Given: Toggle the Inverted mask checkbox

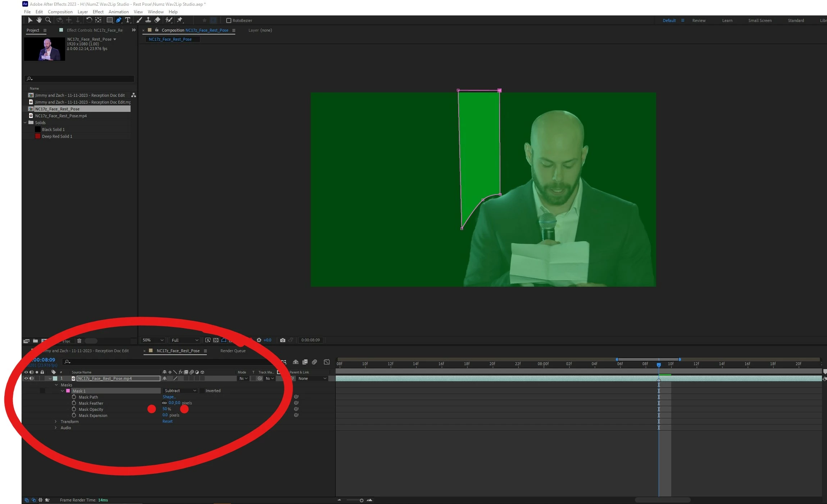Looking at the screenshot, I should [x=202, y=391].
